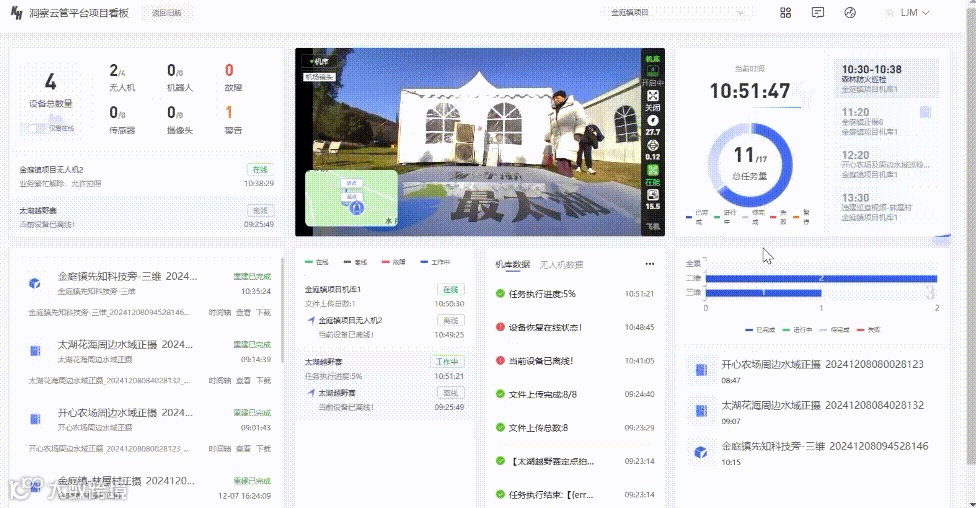Click the drone location marker on mini map

(357, 208)
